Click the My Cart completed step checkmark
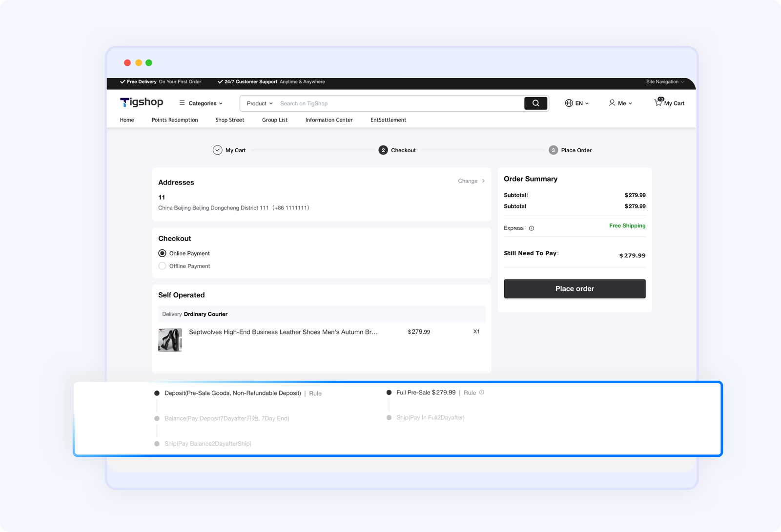Screen dimensions: 781x532 (x=218, y=150)
